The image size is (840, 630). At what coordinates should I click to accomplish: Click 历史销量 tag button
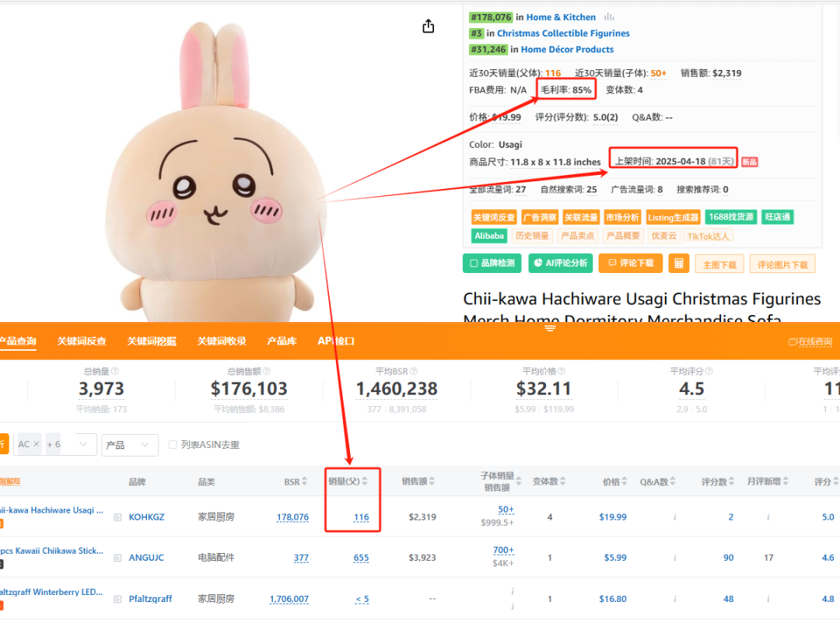[x=532, y=236]
